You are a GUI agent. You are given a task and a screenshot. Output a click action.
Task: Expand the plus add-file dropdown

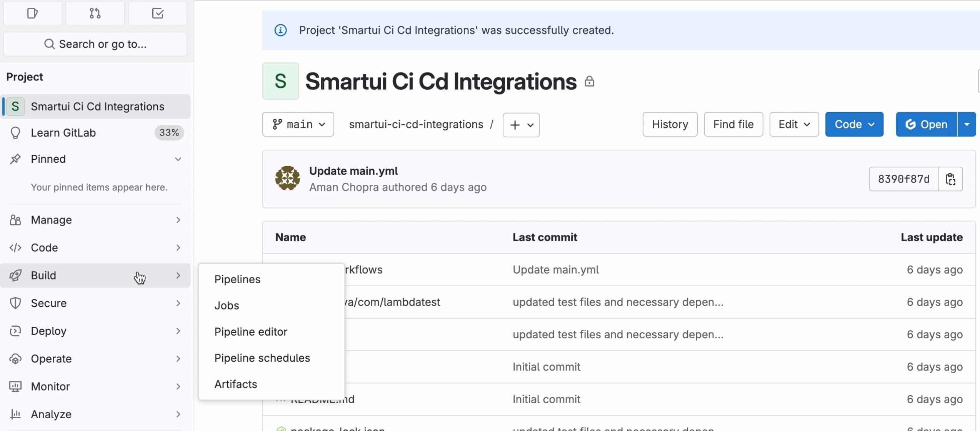[x=521, y=125]
